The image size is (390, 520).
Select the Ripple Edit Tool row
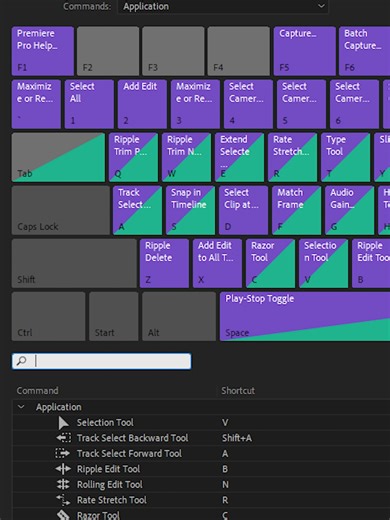click(201, 469)
